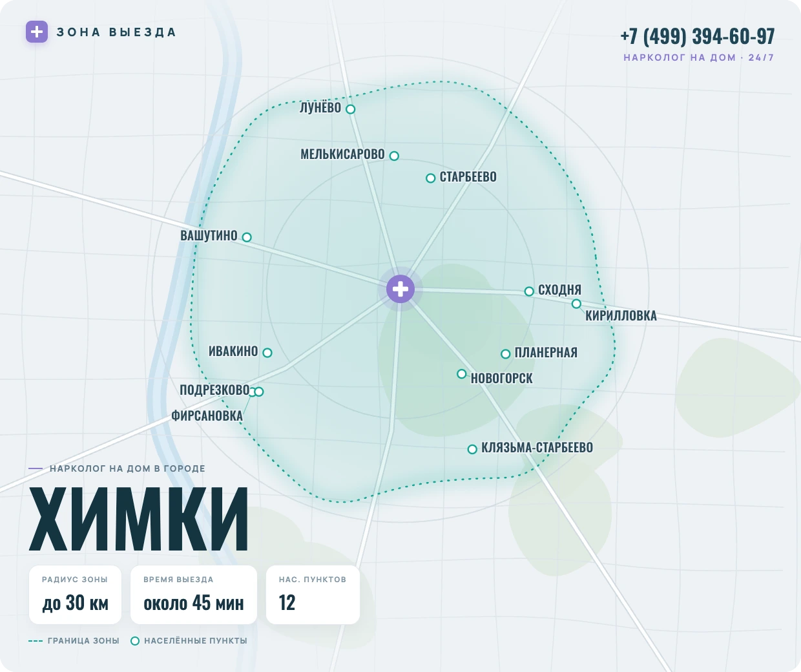
Task: Click the НОВОГОРСК map label
Action: pyautogui.click(x=502, y=379)
